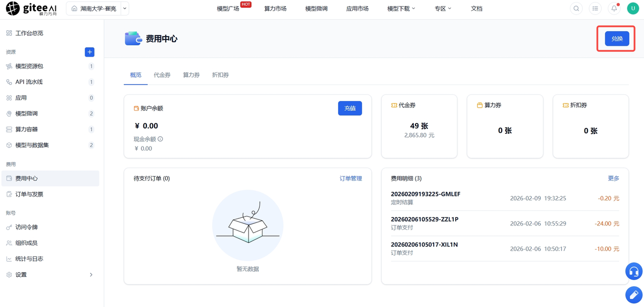Click the 算力券 card icon

[x=479, y=106]
